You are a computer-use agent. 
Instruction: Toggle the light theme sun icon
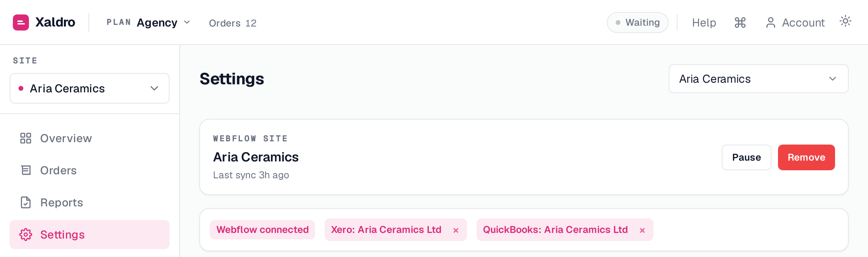click(845, 21)
